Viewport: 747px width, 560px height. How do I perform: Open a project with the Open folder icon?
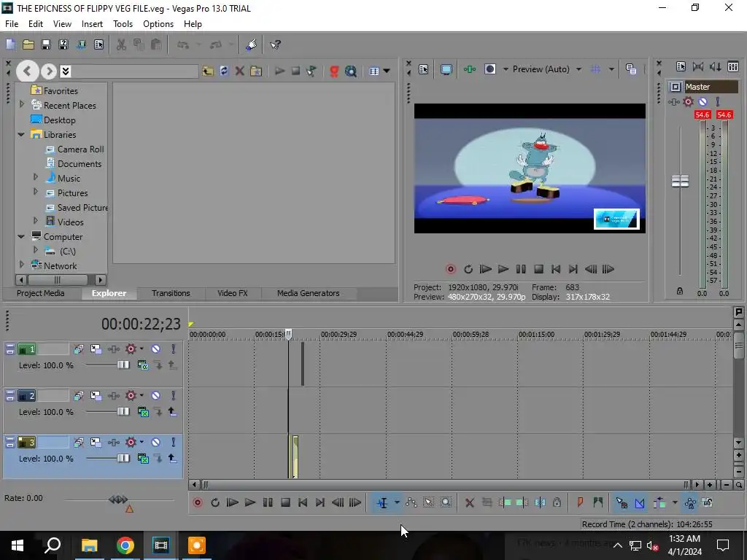pos(28,44)
